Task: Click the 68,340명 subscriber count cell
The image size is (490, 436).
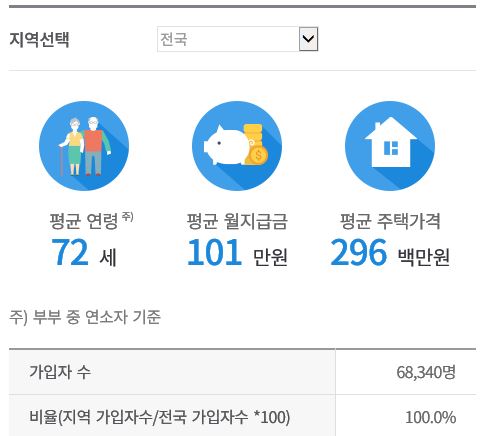Action: (406, 372)
